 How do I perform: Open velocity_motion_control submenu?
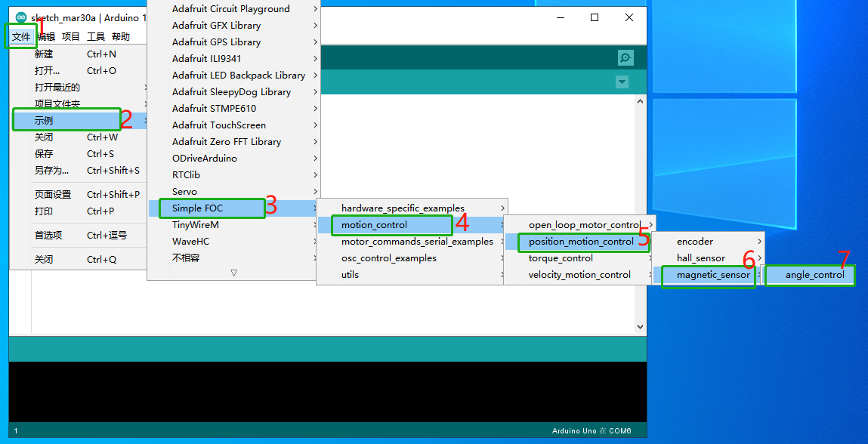pyautogui.click(x=579, y=275)
